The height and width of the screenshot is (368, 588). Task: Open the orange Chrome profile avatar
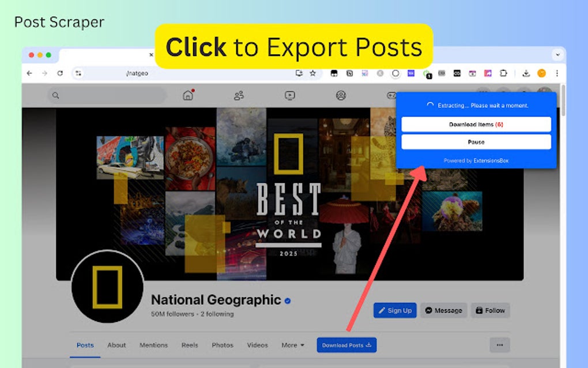pos(541,73)
